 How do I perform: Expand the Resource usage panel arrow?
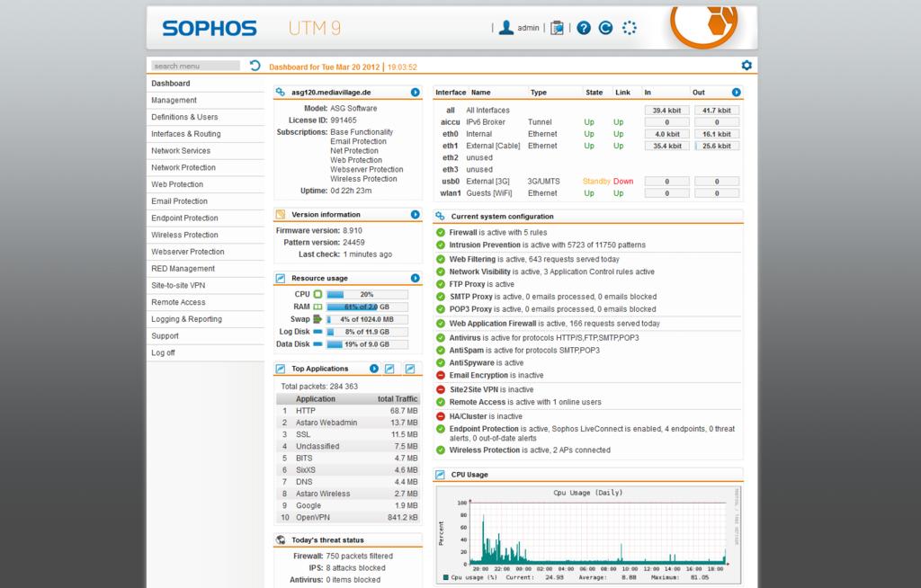415,278
